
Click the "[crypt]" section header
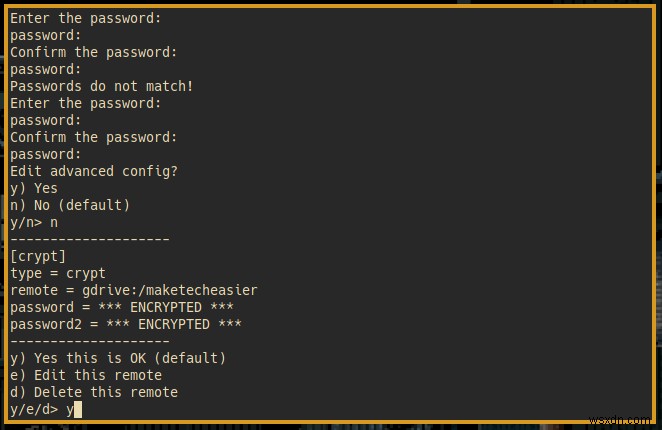[x=38, y=256]
